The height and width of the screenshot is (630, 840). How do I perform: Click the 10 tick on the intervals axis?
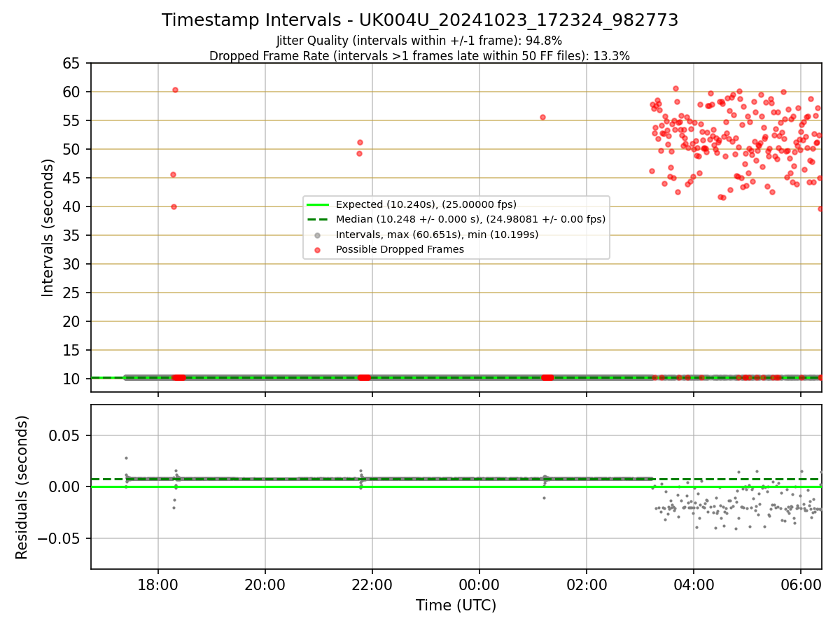pyautogui.click(x=72, y=379)
